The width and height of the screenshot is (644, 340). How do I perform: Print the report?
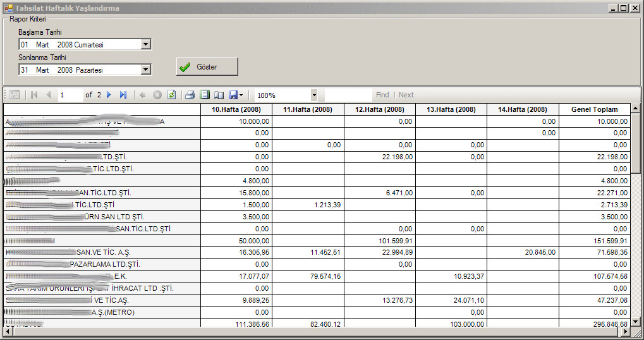pyautogui.click(x=190, y=95)
